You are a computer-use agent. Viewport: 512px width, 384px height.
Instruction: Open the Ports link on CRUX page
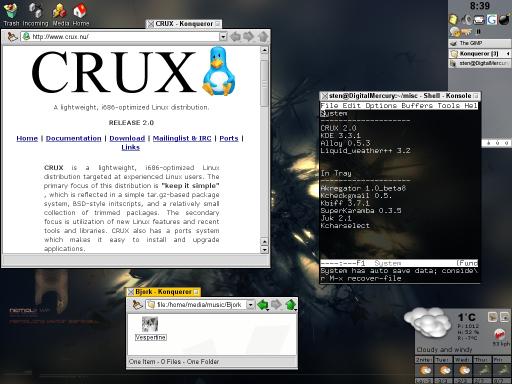coord(229,138)
